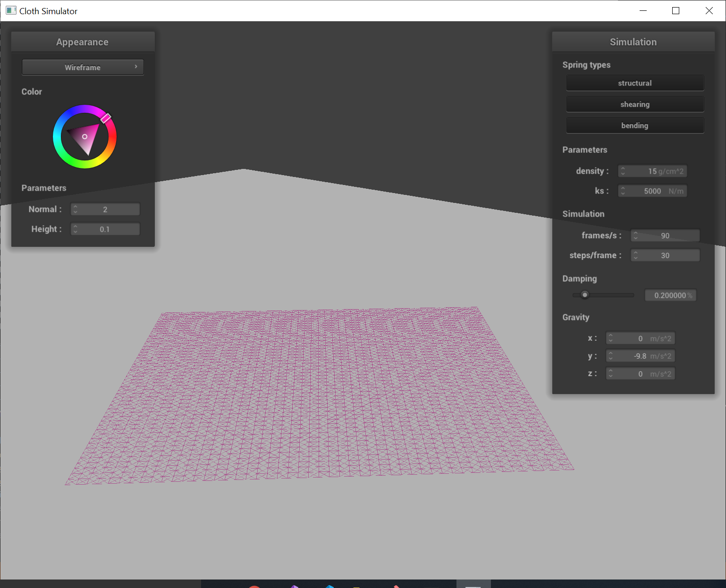Click the ks field showing 5000 N/m
The image size is (726, 588).
(652, 191)
